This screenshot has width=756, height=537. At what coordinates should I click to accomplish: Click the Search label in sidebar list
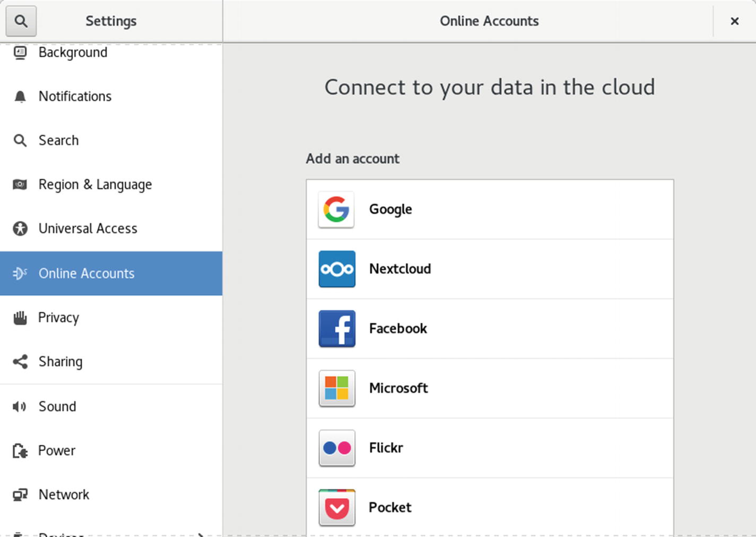pyautogui.click(x=58, y=140)
